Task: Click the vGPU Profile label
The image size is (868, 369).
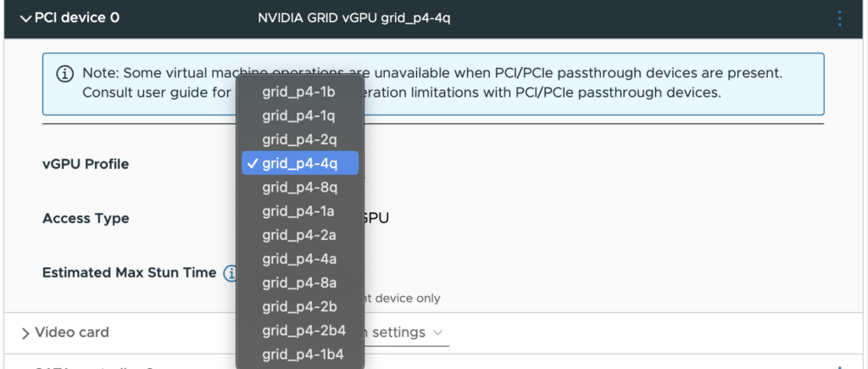Action: (x=86, y=164)
